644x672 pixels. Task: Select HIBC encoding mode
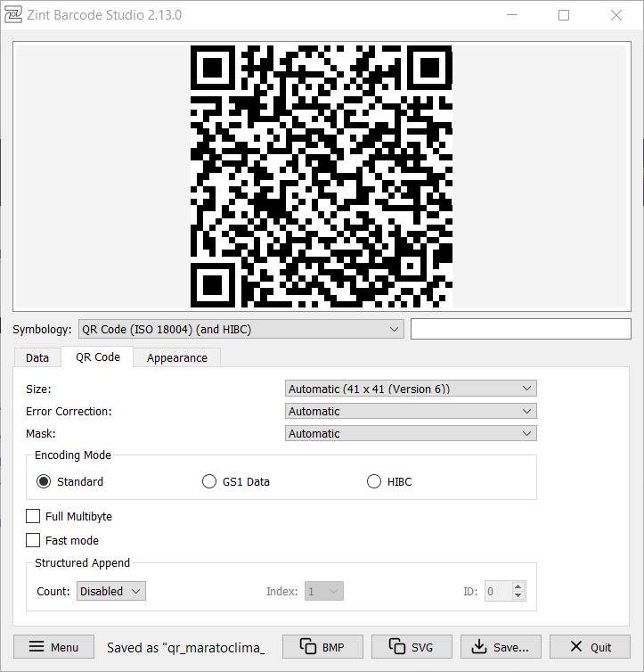pyautogui.click(x=374, y=482)
